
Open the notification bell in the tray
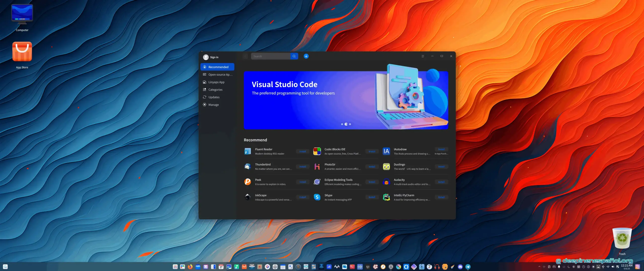point(559,267)
